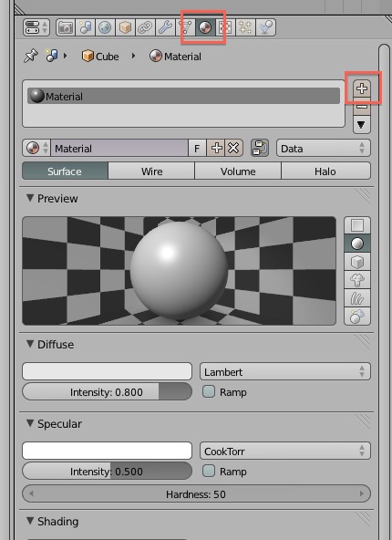
Task: Toggle the pin icon in the breadcrumb
Action: 31,56
